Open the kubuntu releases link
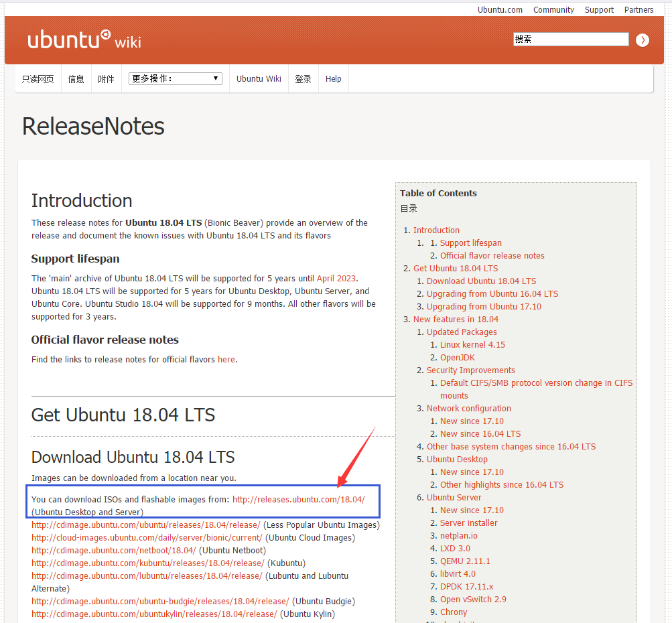 point(147,563)
